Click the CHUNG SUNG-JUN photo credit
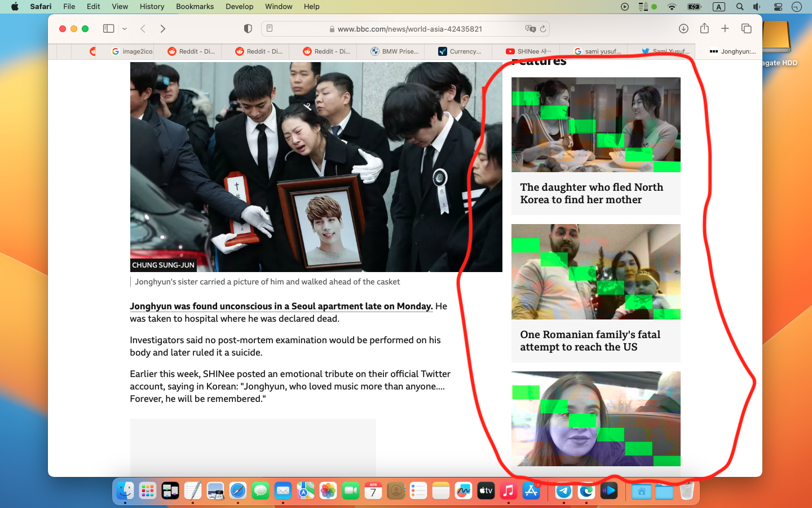 coord(163,265)
